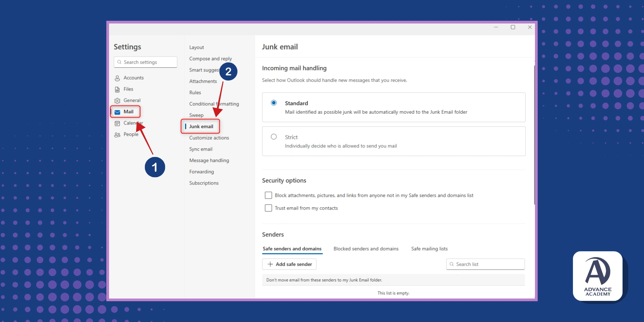Click the People icon in sidebar
This screenshot has height=322, width=644.
[117, 135]
